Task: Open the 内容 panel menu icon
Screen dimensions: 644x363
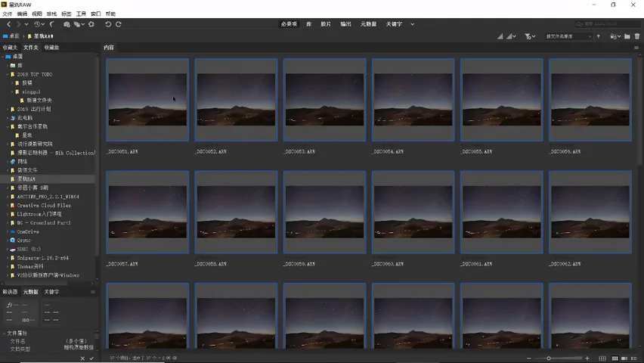Action: coord(636,48)
